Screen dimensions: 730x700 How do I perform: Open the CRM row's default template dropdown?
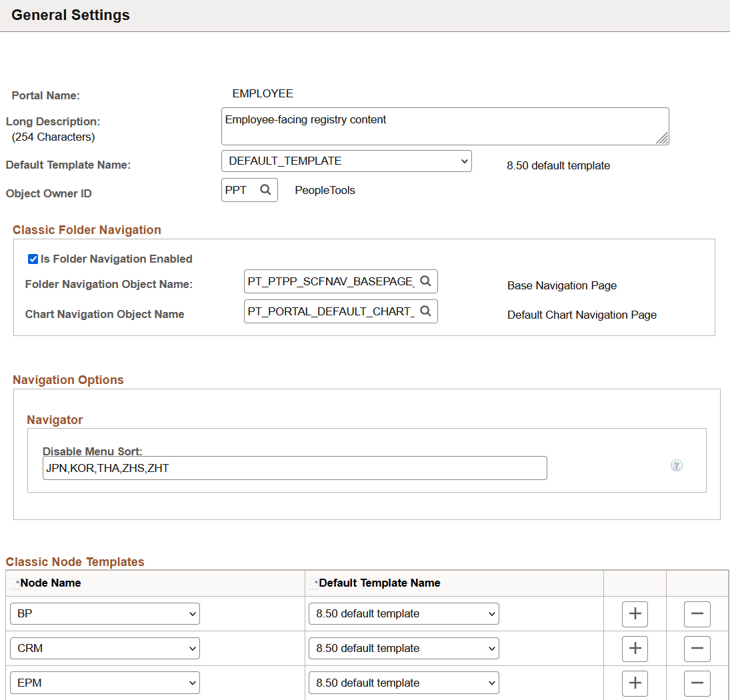(x=491, y=648)
